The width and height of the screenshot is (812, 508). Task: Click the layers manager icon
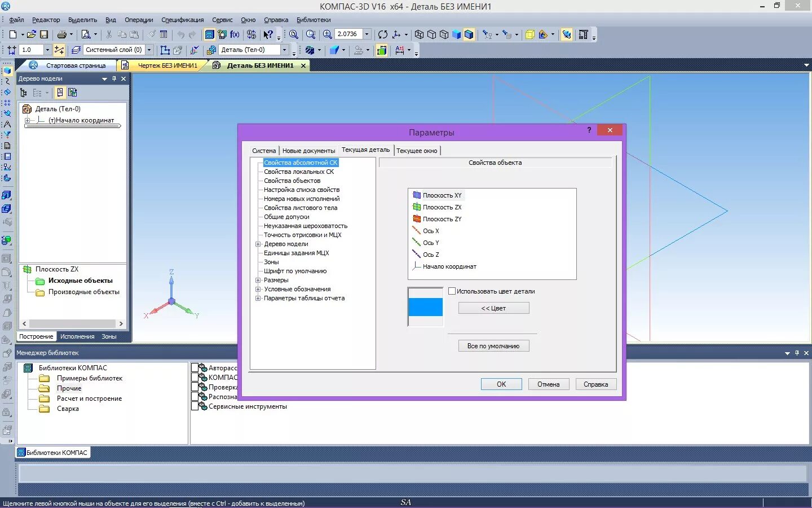pyautogui.click(x=76, y=50)
